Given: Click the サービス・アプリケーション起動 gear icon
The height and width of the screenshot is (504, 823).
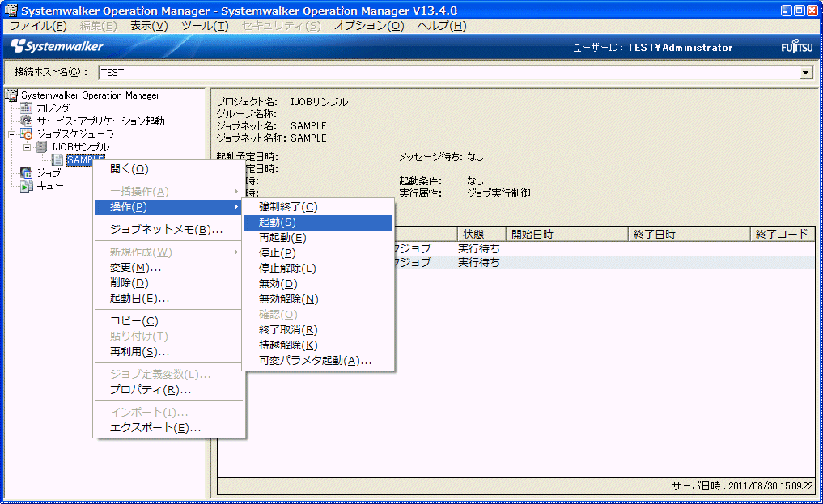Looking at the screenshot, I should click(26, 121).
